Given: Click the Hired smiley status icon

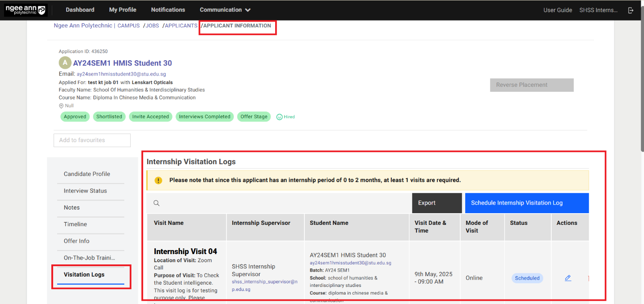Looking at the screenshot, I should pyautogui.click(x=279, y=117).
